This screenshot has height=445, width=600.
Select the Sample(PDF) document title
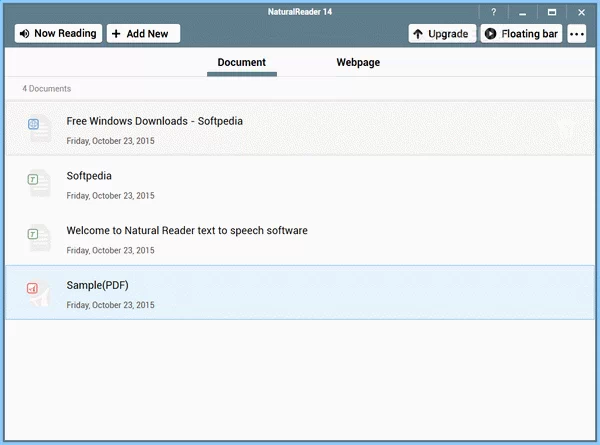(x=97, y=286)
